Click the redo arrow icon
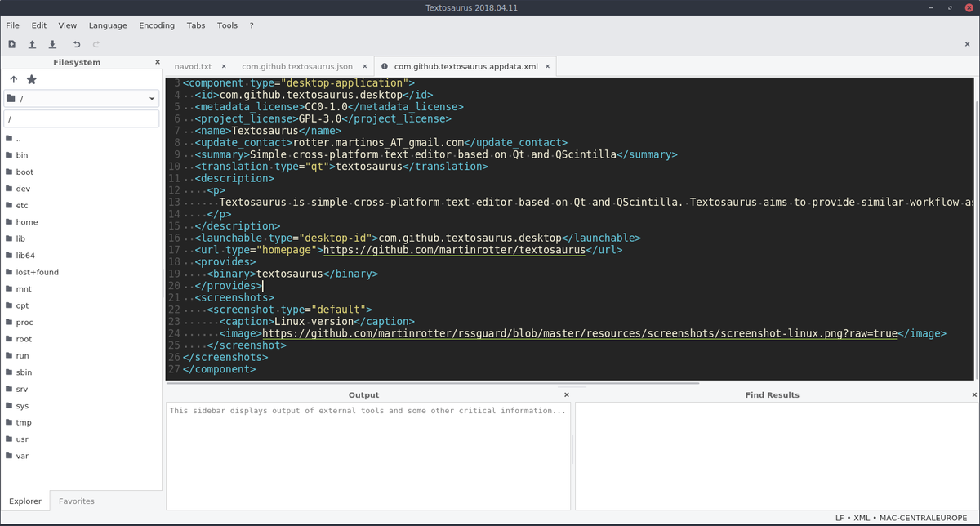The image size is (980, 526). pyautogui.click(x=96, y=45)
